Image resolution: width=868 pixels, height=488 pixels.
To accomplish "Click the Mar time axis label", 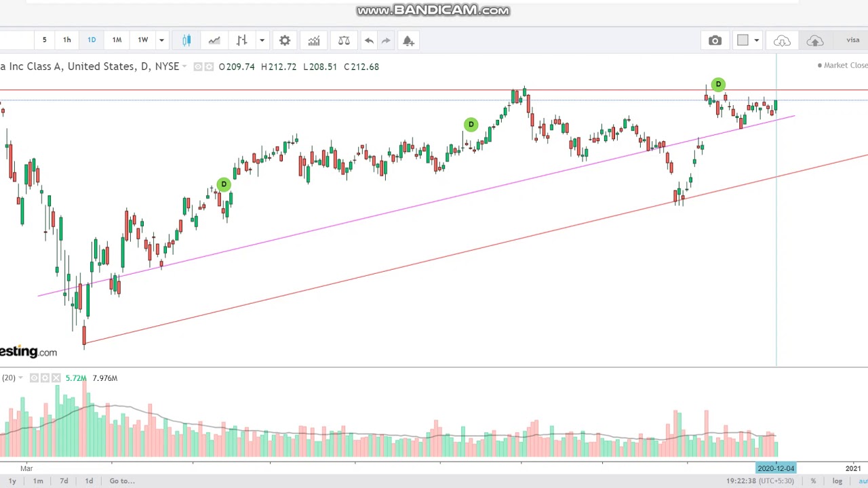I will point(26,468).
